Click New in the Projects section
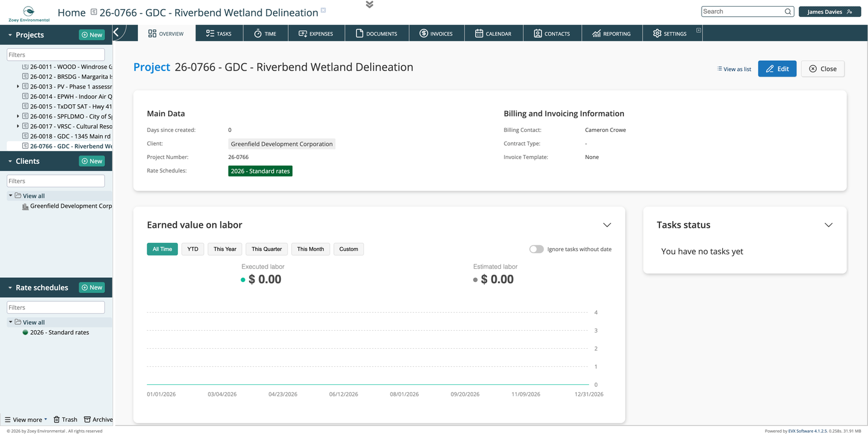This screenshot has width=868, height=435. pos(92,35)
